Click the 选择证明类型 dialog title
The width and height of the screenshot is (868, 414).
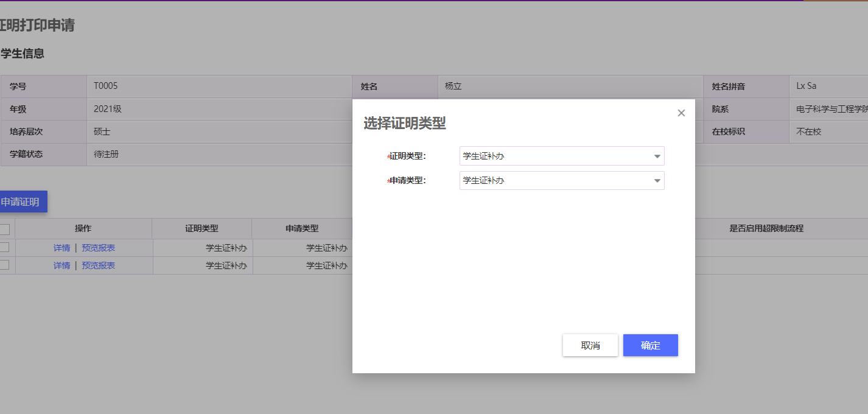coord(405,124)
